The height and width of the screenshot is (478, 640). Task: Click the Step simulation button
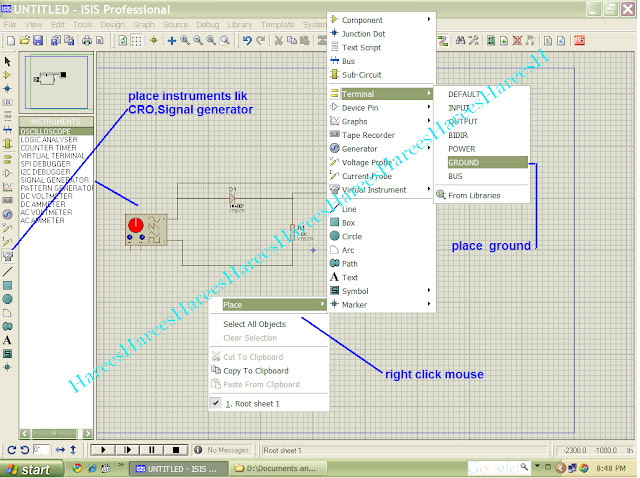pyautogui.click(x=127, y=450)
